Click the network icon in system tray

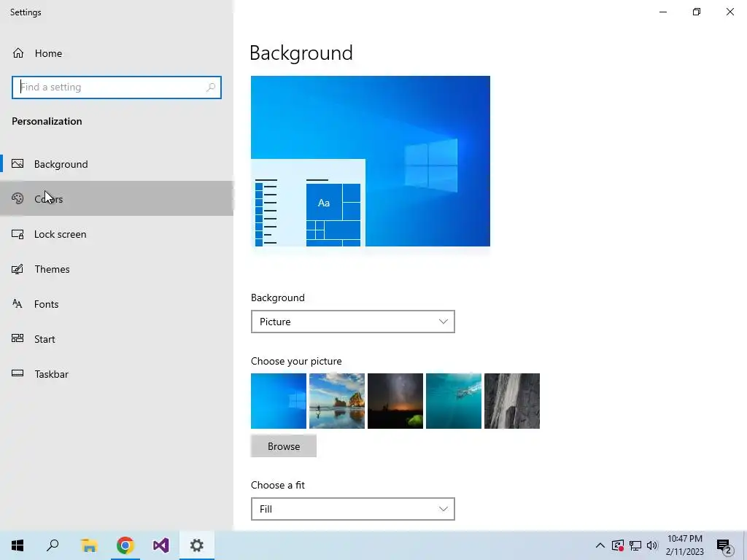[635, 545]
